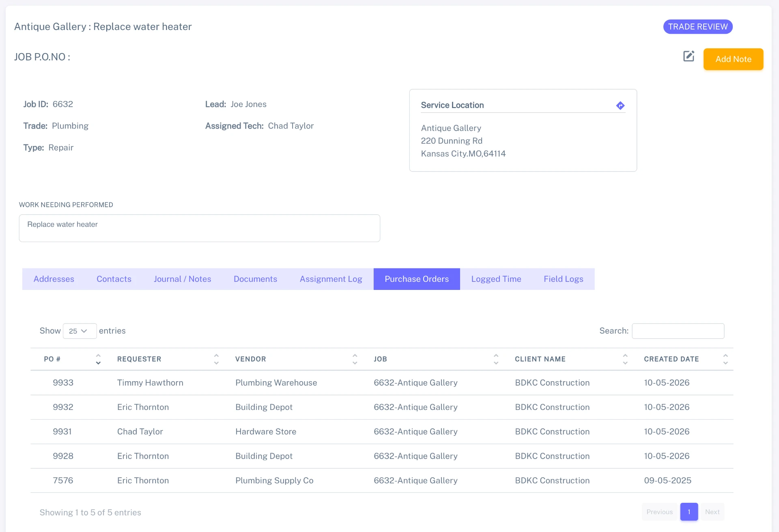
Task: Go to the Documents tab
Action: point(256,279)
